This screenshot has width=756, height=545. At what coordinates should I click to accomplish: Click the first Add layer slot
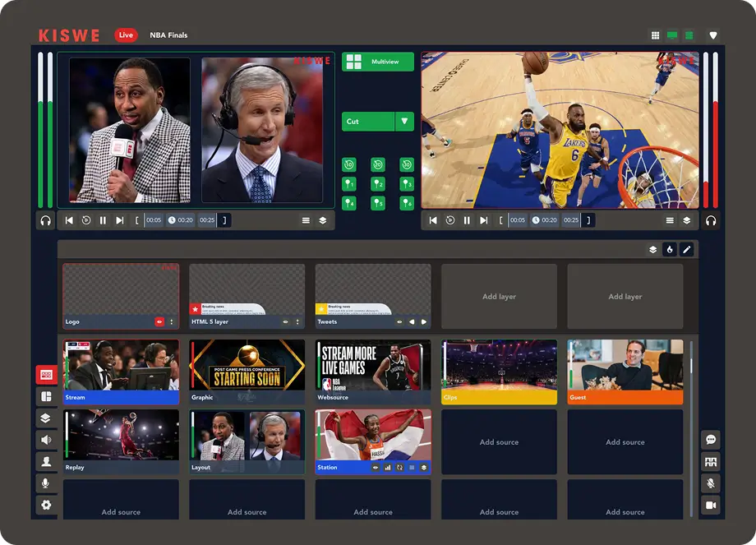click(499, 296)
